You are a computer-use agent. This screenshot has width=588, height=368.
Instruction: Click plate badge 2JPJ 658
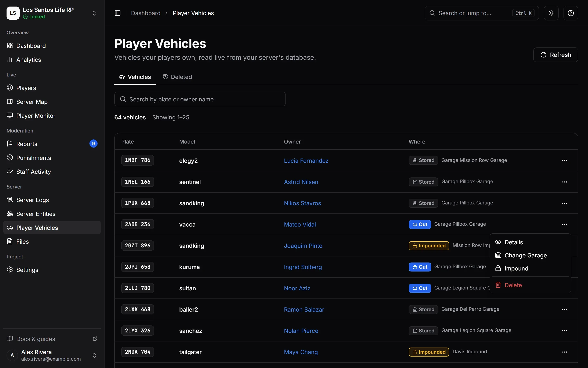coord(138,267)
